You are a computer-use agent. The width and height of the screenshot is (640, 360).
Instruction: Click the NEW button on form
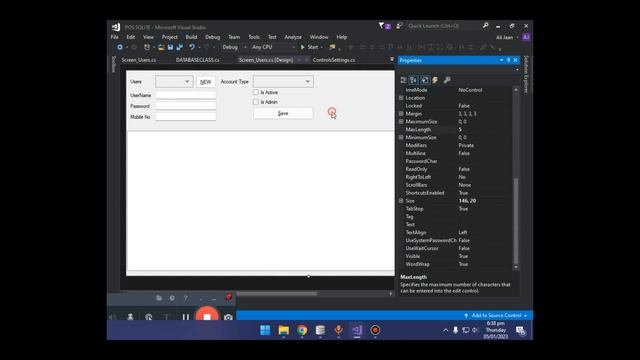[x=205, y=82]
